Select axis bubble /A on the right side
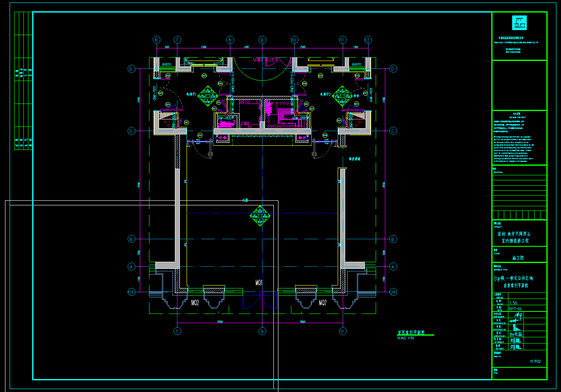The height and width of the screenshot is (392, 561). click(x=393, y=292)
